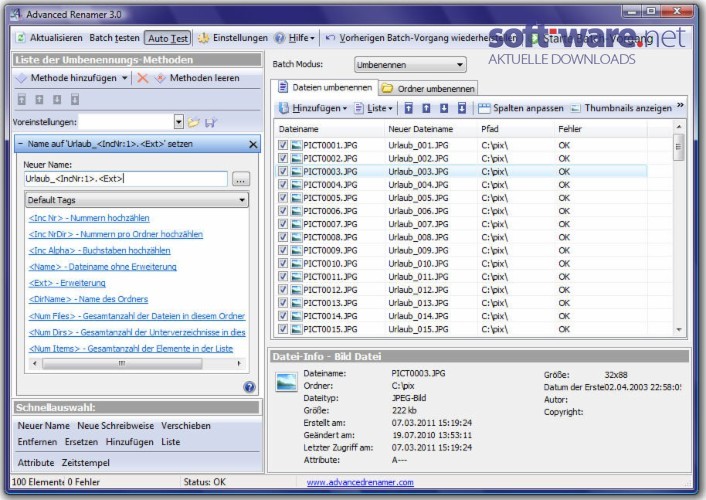
Task: Move file to bottom of file list
Action: [x=462, y=108]
